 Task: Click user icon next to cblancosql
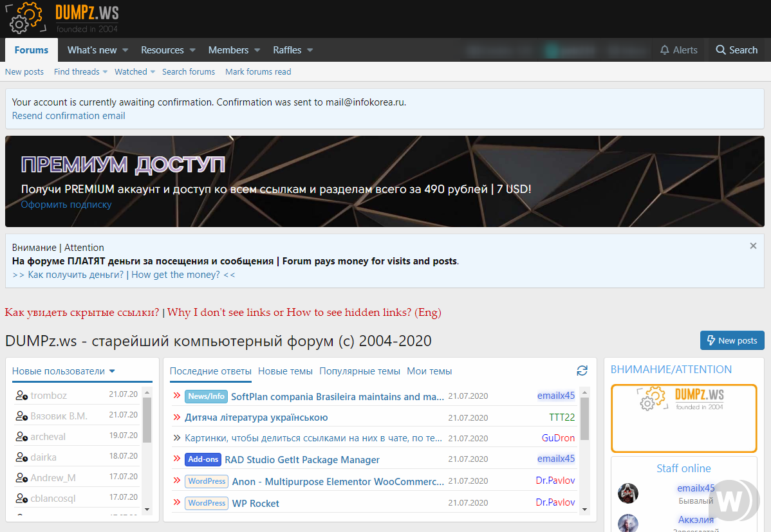click(21, 499)
